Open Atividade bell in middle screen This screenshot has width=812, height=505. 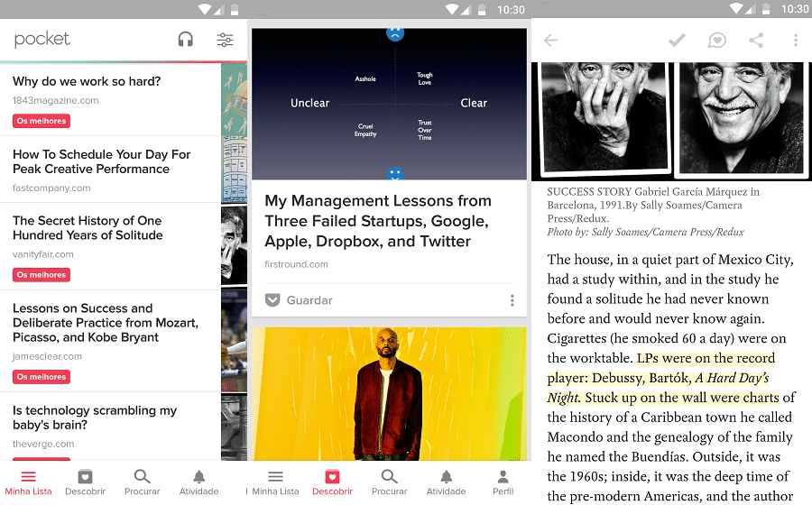pos(446,482)
